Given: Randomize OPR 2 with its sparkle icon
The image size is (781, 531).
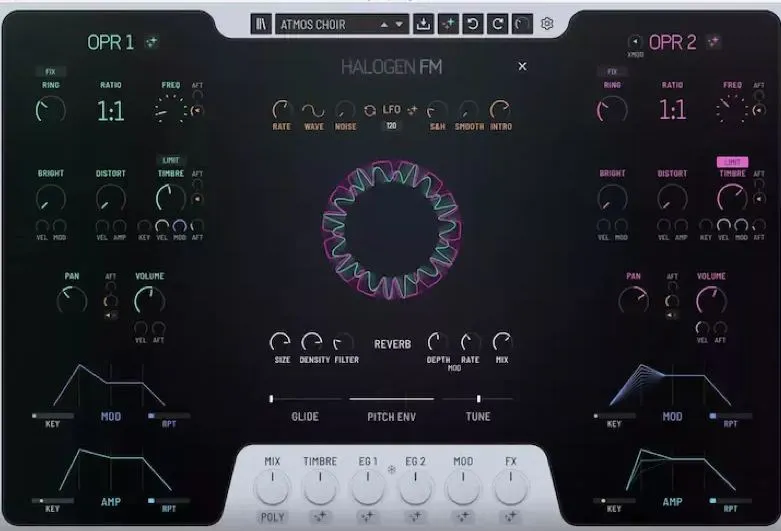Looking at the screenshot, I should pos(714,42).
